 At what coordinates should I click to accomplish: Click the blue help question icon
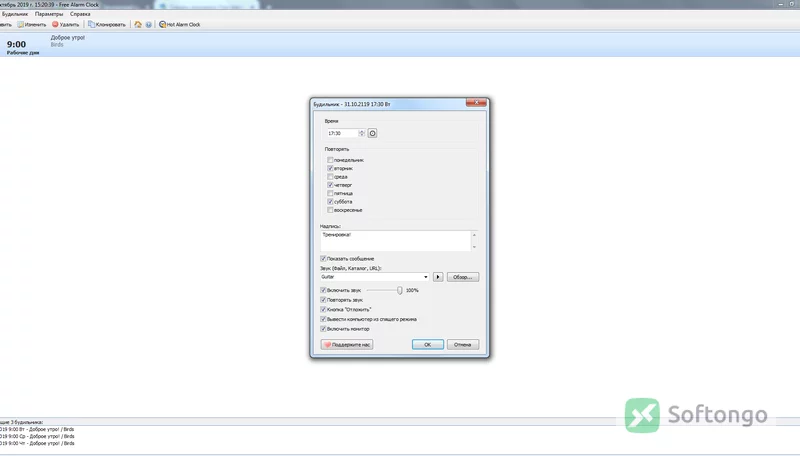click(148, 24)
